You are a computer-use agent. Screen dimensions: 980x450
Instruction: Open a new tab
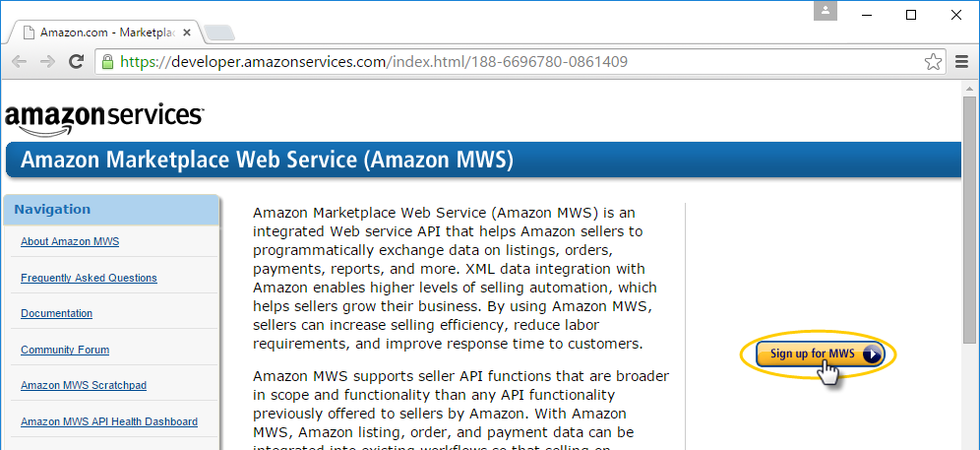(219, 33)
